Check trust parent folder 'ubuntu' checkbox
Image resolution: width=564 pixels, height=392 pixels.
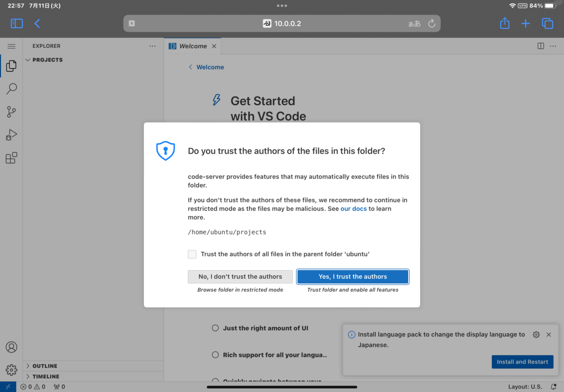192,254
